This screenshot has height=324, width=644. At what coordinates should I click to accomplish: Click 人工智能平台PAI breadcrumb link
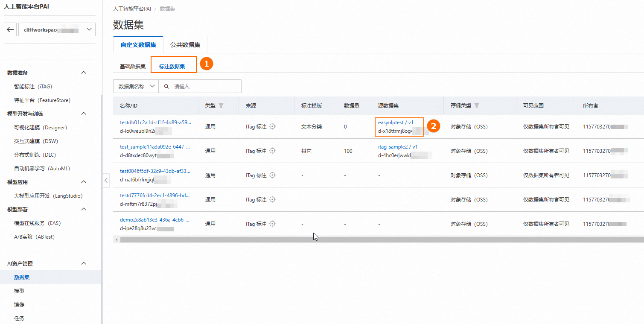(131, 9)
